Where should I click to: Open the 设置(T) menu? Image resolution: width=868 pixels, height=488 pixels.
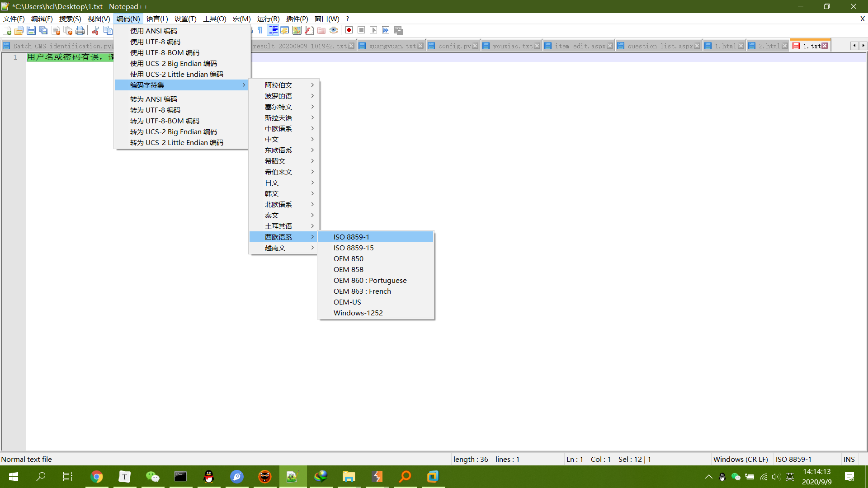(185, 19)
